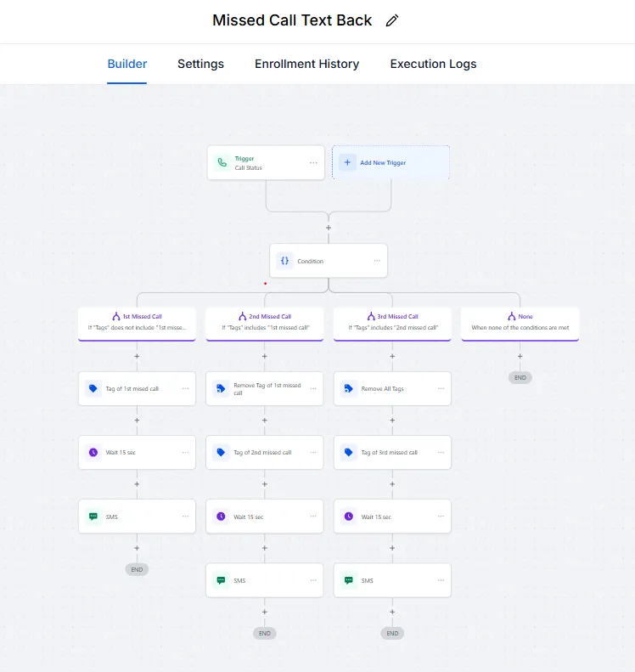Open the Trigger node three-dot menu
Viewport: 635px width, 672px height.
(313, 162)
